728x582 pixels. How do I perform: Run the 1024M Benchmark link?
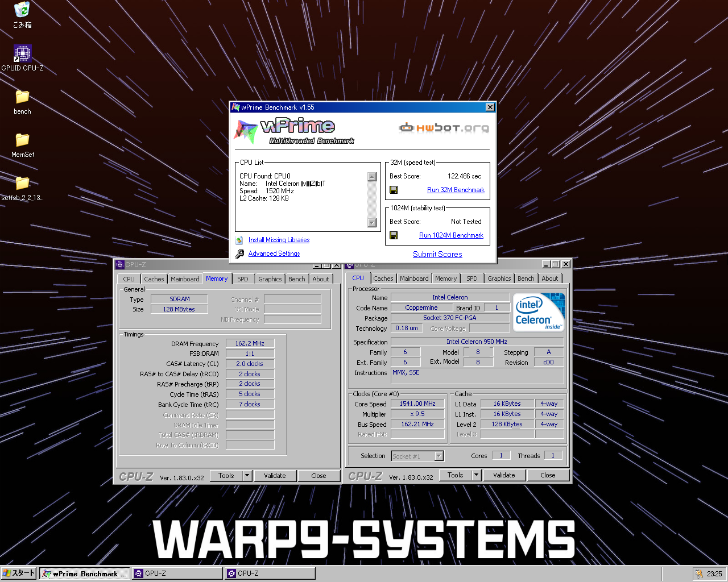coord(451,235)
